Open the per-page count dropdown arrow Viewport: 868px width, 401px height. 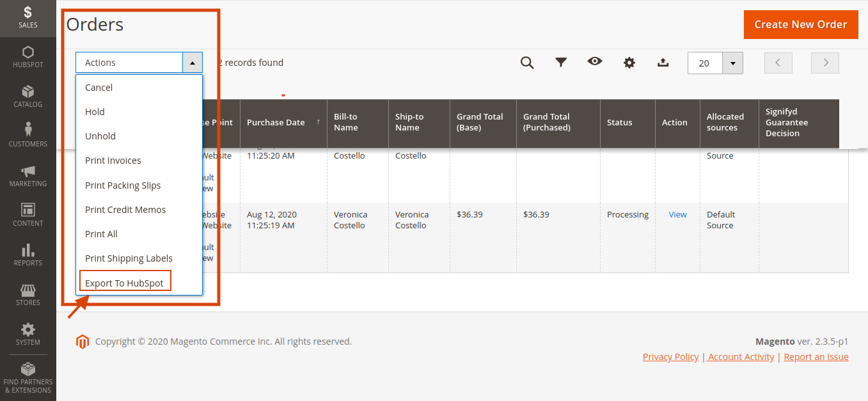pyautogui.click(x=732, y=63)
